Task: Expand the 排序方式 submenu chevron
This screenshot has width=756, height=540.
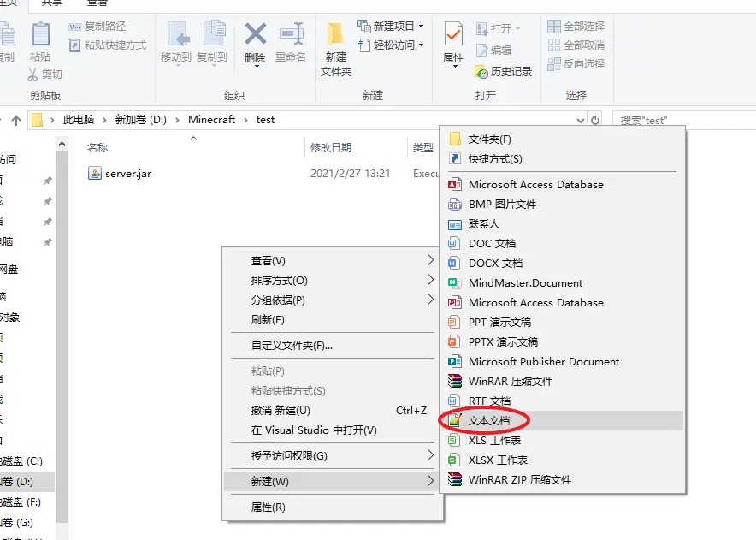Action: [x=431, y=280]
